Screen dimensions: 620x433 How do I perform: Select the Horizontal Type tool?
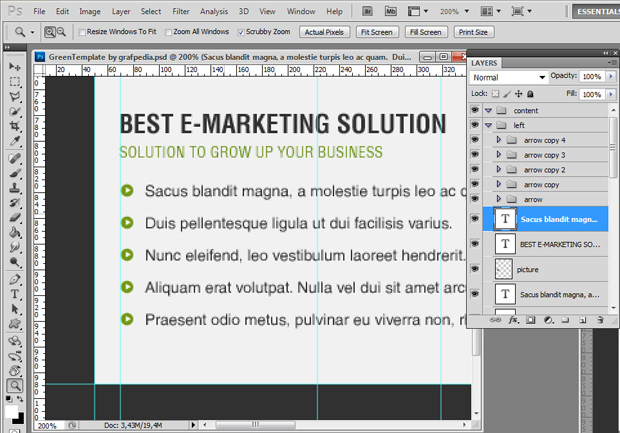tap(15, 294)
